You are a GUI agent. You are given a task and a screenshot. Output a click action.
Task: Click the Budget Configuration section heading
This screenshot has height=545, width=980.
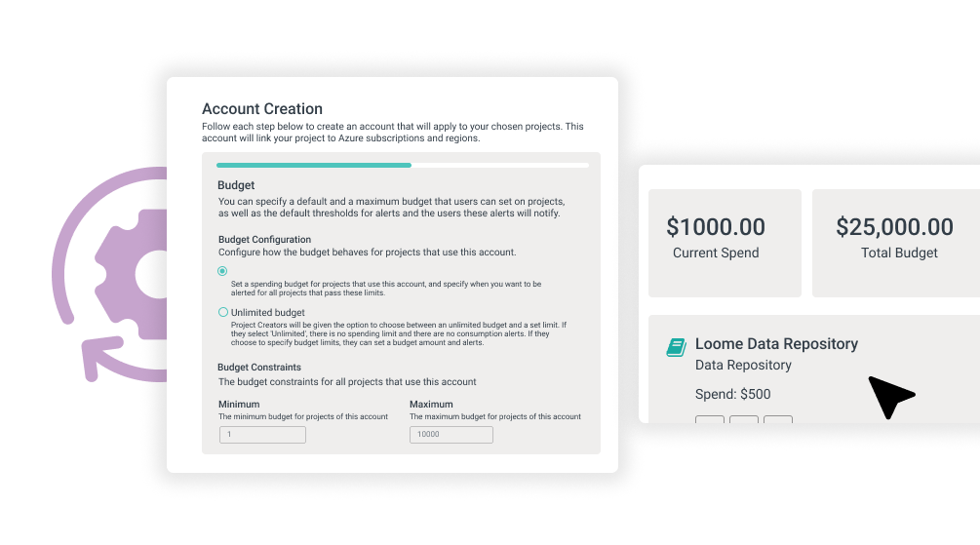tap(264, 240)
